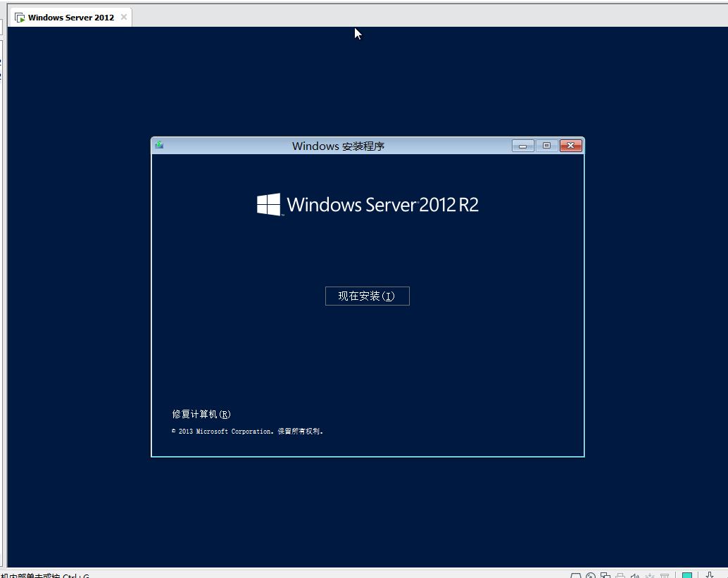Viewport: 728px width, 578px height.
Task: Click the greyed USB device status icon
Action: click(x=650, y=576)
